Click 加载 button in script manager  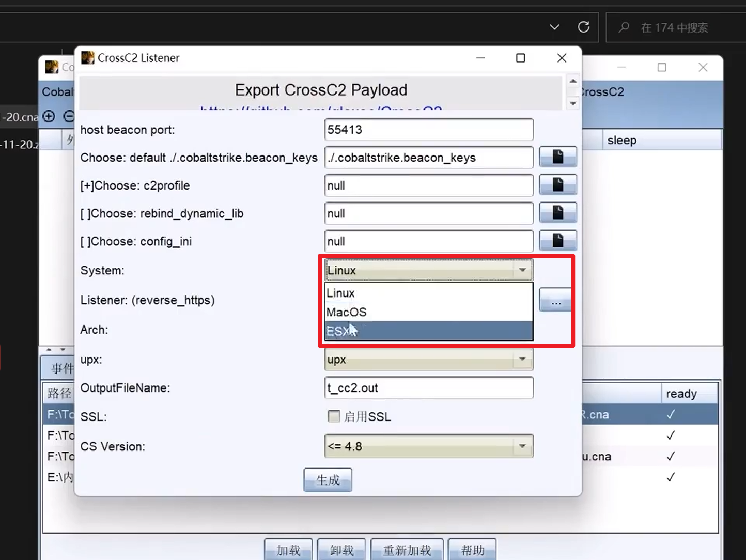(288, 550)
